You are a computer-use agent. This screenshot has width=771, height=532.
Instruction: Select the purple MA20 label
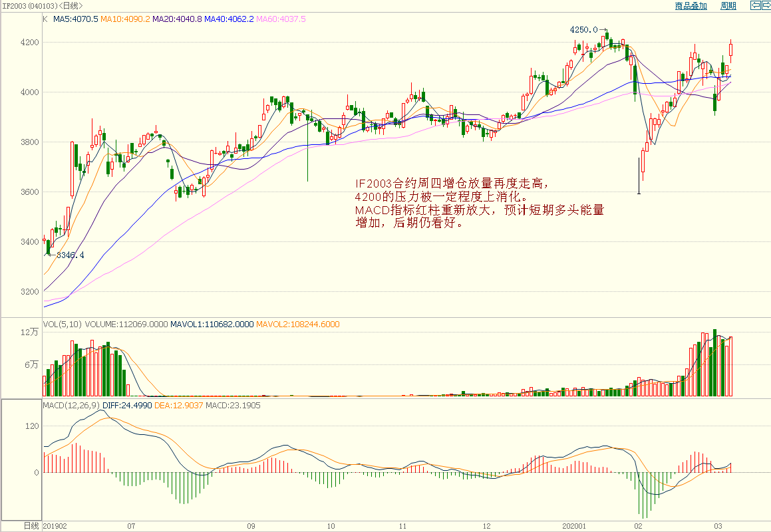(x=177, y=19)
